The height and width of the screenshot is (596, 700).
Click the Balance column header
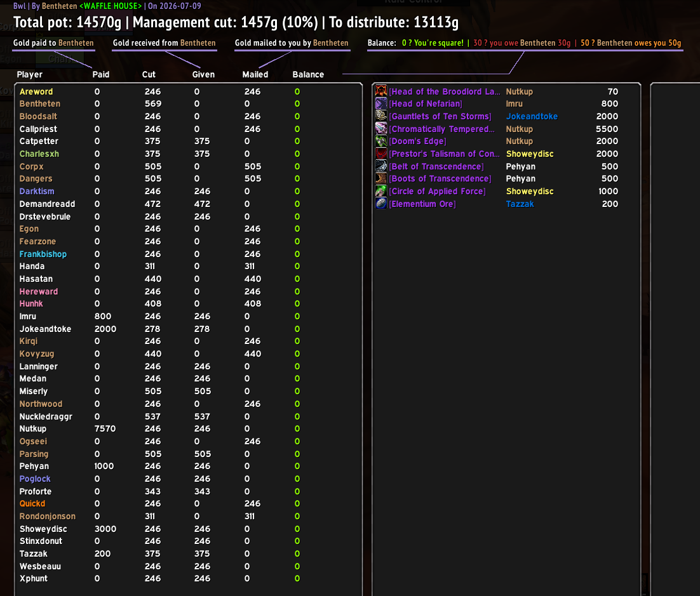[x=308, y=74]
